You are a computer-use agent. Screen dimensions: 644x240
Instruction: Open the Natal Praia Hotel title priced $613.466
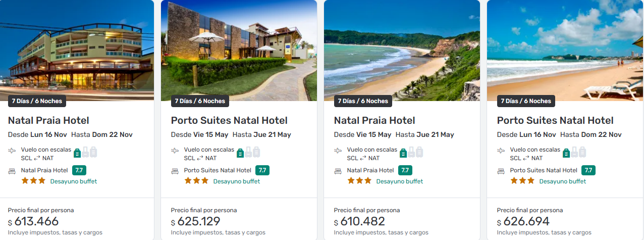coord(48,120)
